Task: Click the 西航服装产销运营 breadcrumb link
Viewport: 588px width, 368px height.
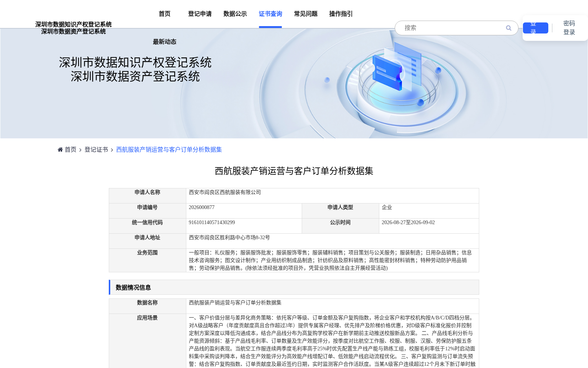Action: coord(169,149)
